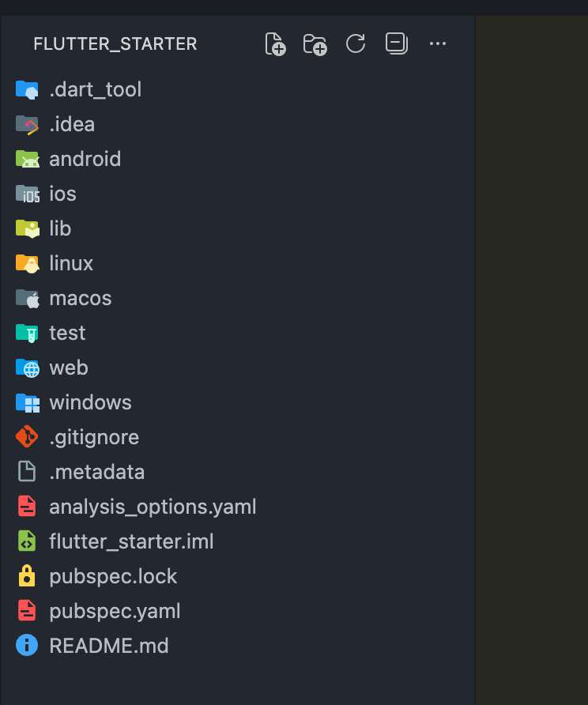Expand the lib folder
The height and width of the screenshot is (705, 588).
point(60,228)
